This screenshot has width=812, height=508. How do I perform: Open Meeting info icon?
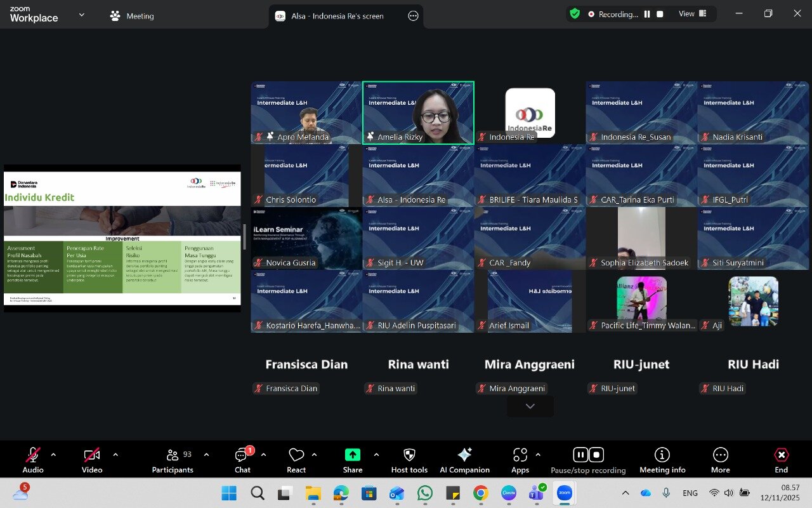662,455
